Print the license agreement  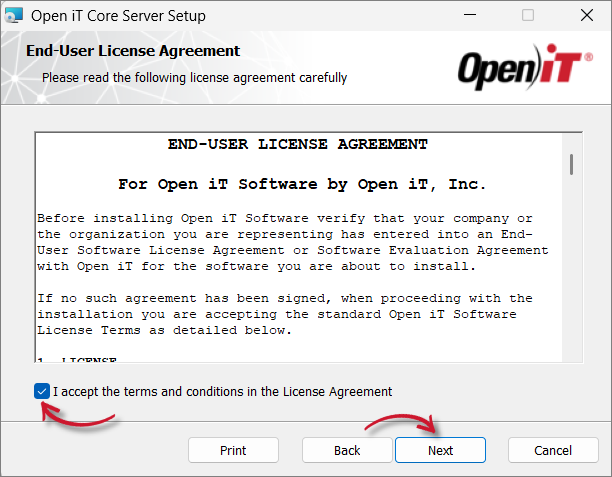point(233,450)
